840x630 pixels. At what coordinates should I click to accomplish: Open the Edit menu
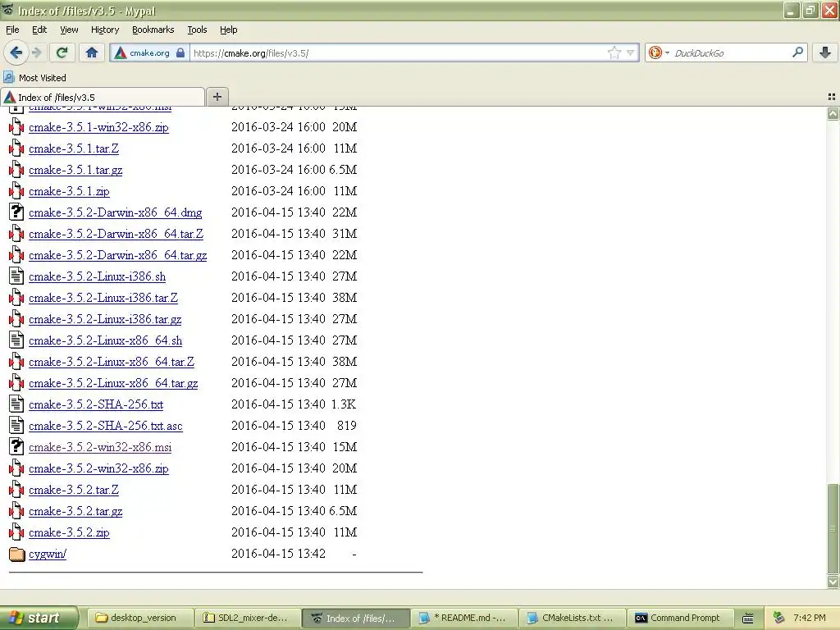[x=39, y=30]
